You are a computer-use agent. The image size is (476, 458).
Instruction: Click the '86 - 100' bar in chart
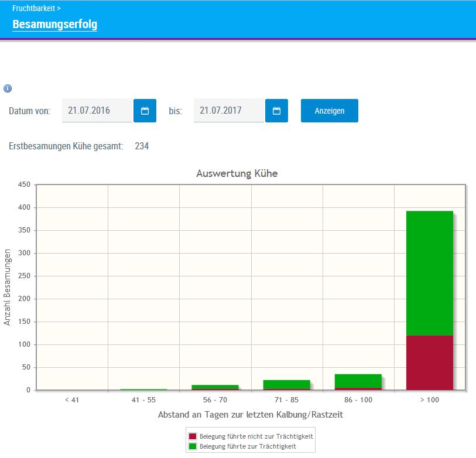[x=358, y=381]
